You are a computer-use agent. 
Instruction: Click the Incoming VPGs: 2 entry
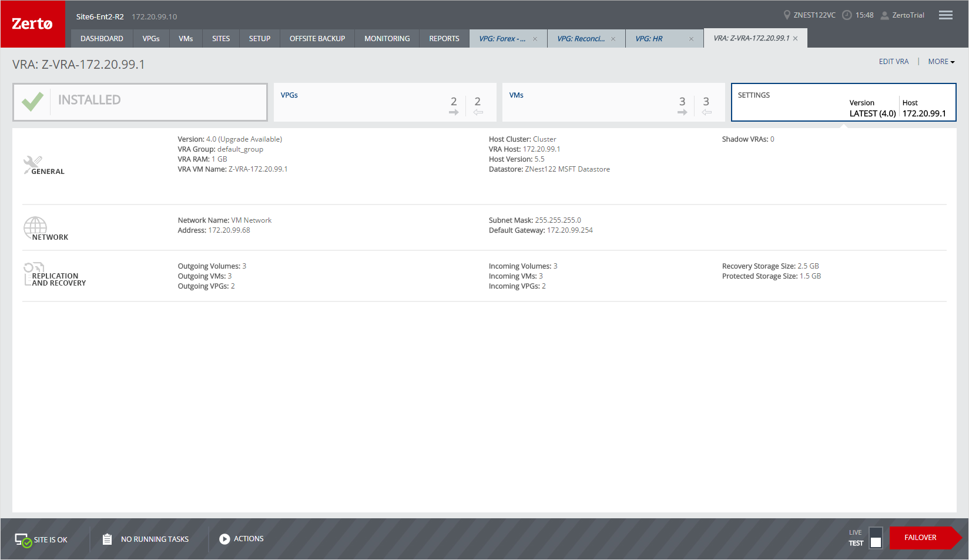point(517,286)
